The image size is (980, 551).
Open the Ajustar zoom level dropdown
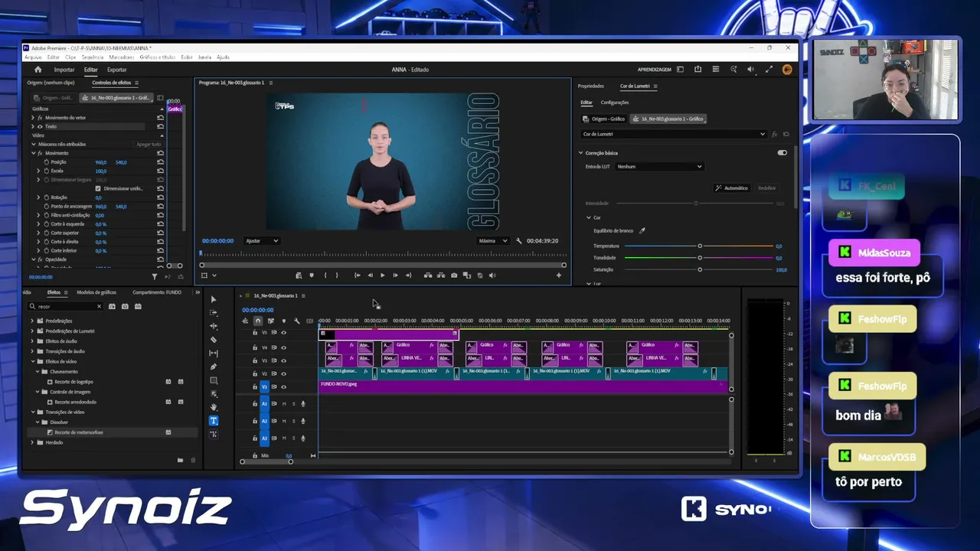[x=262, y=241]
